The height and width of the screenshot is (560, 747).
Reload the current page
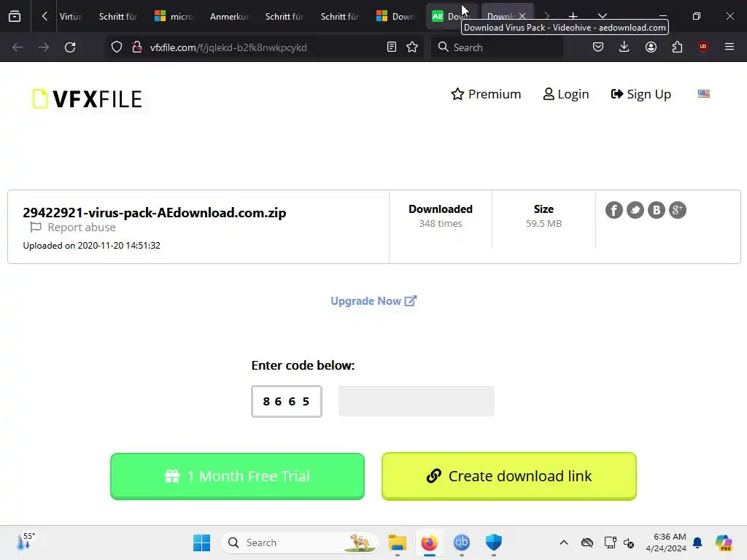tap(70, 47)
